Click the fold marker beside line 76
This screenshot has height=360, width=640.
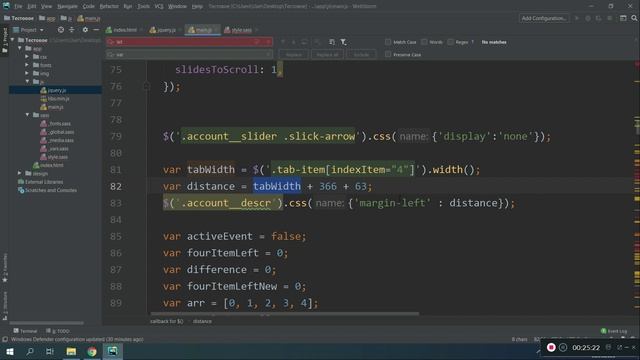147,86
